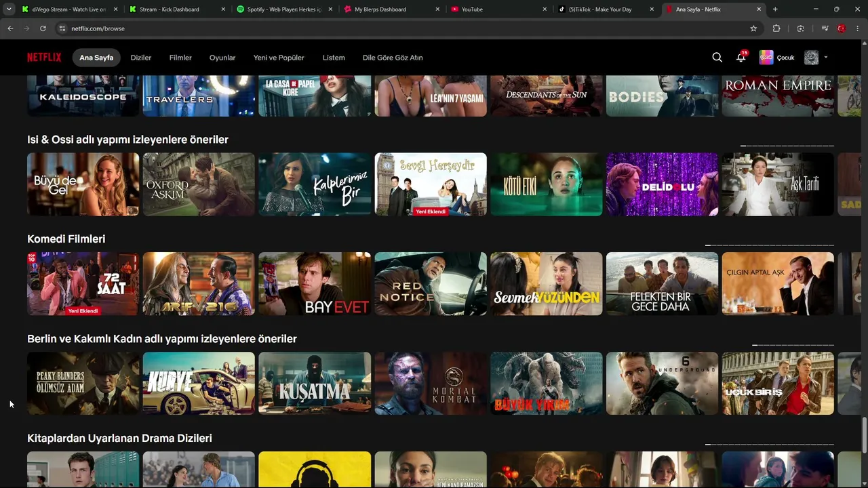Image resolution: width=868 pixels, height=488 pixels.
Task: Open the tab search dropdown
Action: [9, 9]
